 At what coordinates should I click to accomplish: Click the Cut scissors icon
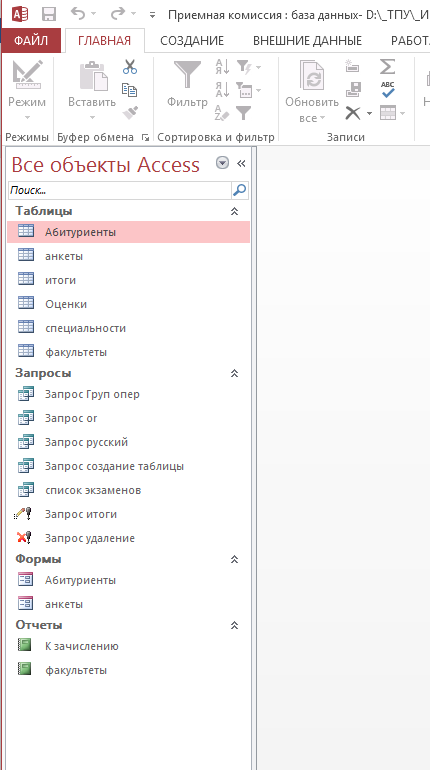click(130, 67)
